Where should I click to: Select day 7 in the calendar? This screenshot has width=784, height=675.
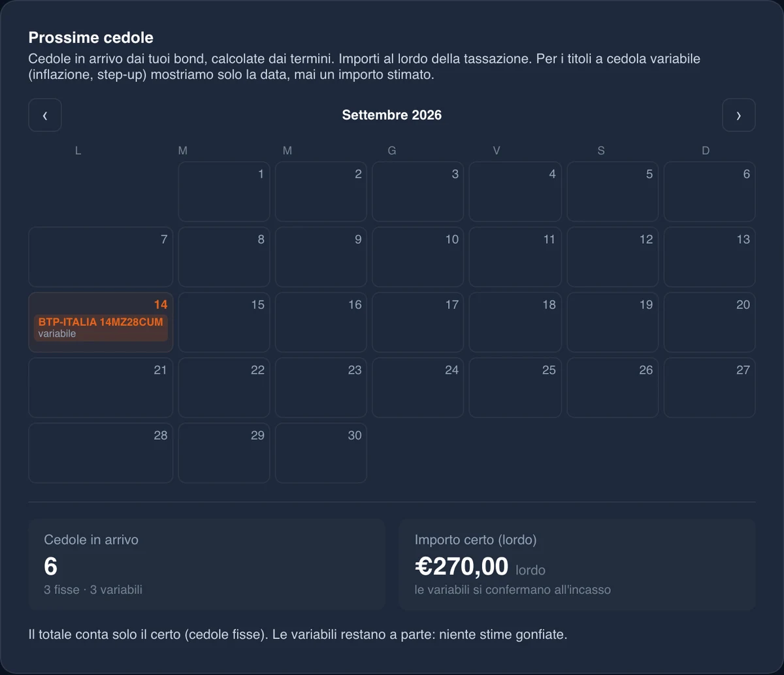click(101, 257)
